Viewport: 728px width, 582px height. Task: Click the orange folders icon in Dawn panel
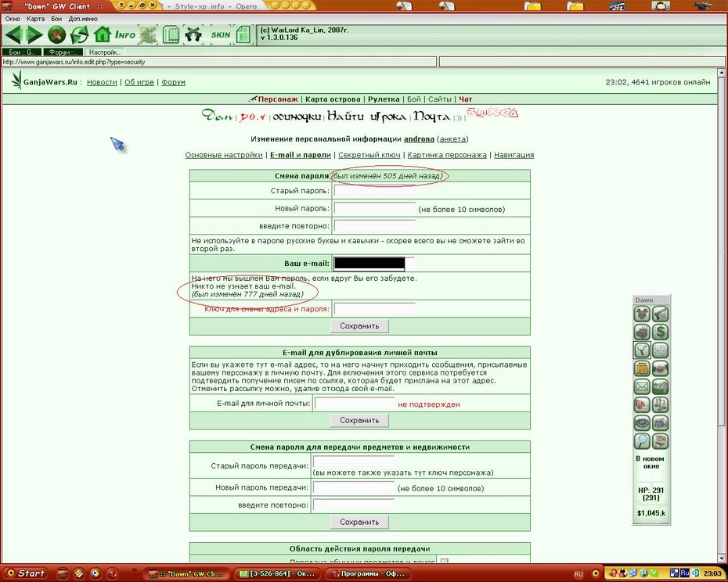click(x=642, y=368)
